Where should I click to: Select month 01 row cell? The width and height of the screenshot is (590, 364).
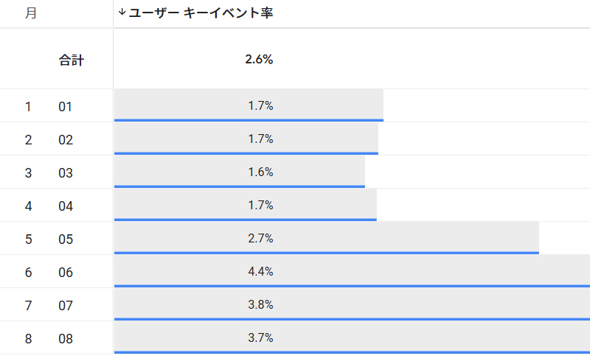pos(66,107)
